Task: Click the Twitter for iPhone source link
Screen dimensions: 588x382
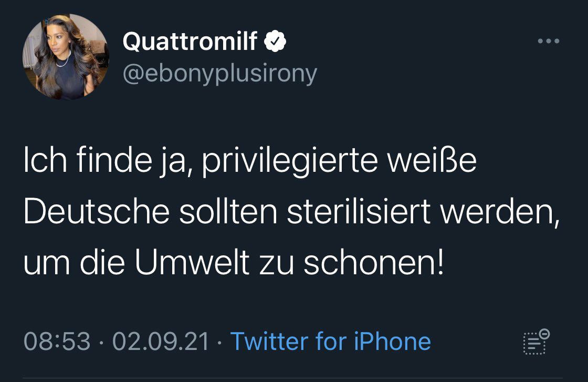Action: pos(330,342)
